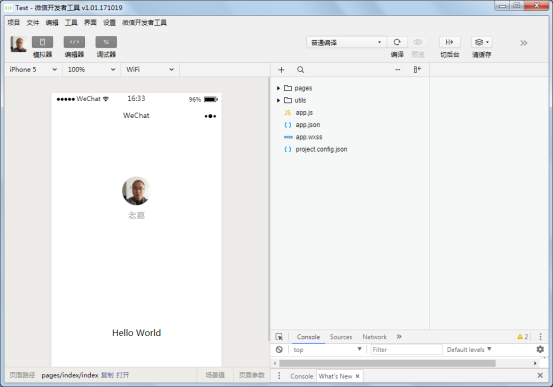
Task: Close the What's New tab
Action: pyautogui.click(x=357, y=376)
